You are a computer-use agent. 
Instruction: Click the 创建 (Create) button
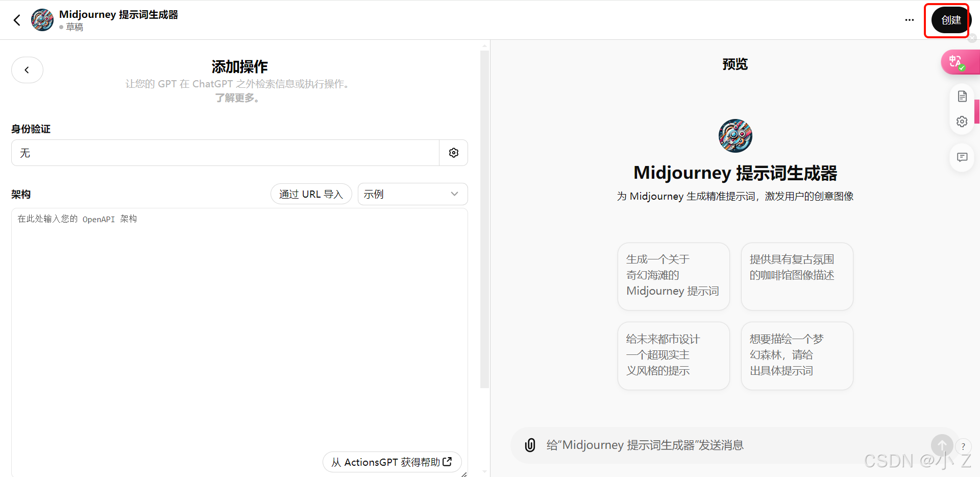point(951,20)
